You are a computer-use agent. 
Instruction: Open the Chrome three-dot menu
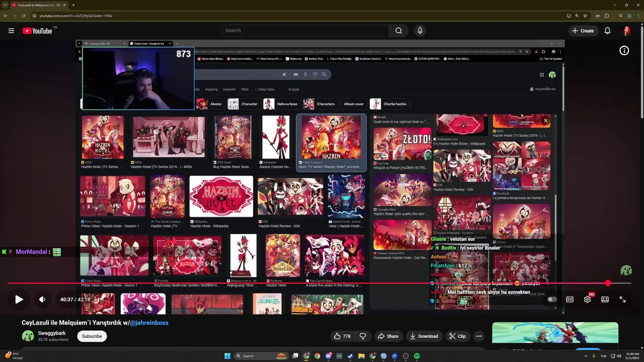(638, 16)
